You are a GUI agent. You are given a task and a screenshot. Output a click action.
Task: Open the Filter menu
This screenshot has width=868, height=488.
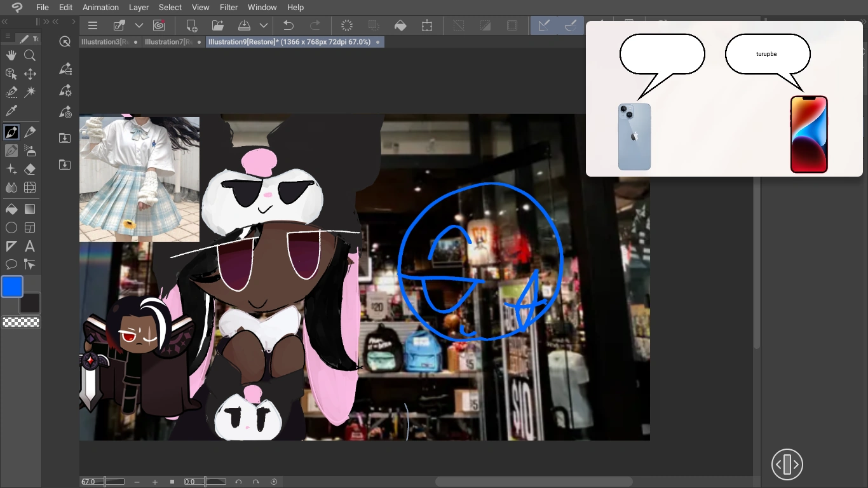click(228, 7)
